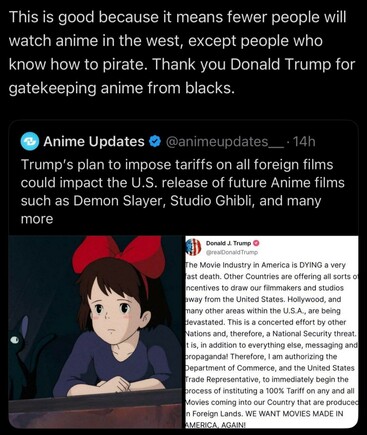Screen dimensions: 367x435
Task: Open the @animeupdates__ handle
Action: [225, 142]
